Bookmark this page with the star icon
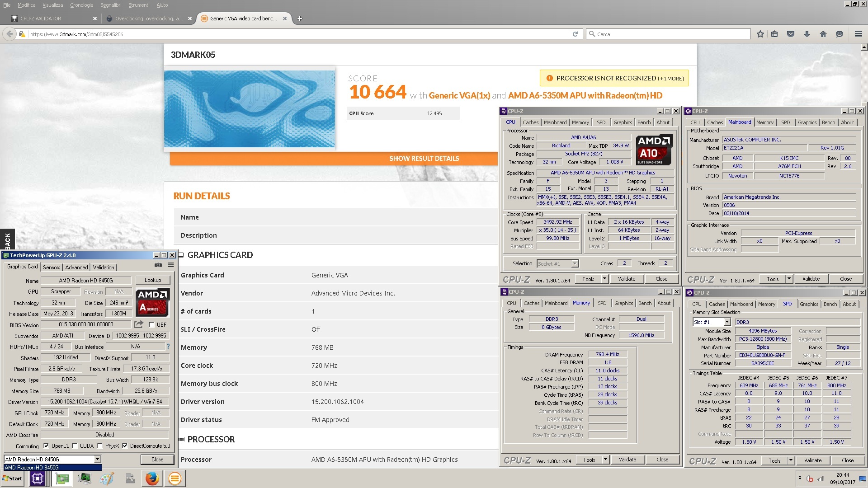 pyautogui.click(x=760, y=34)
